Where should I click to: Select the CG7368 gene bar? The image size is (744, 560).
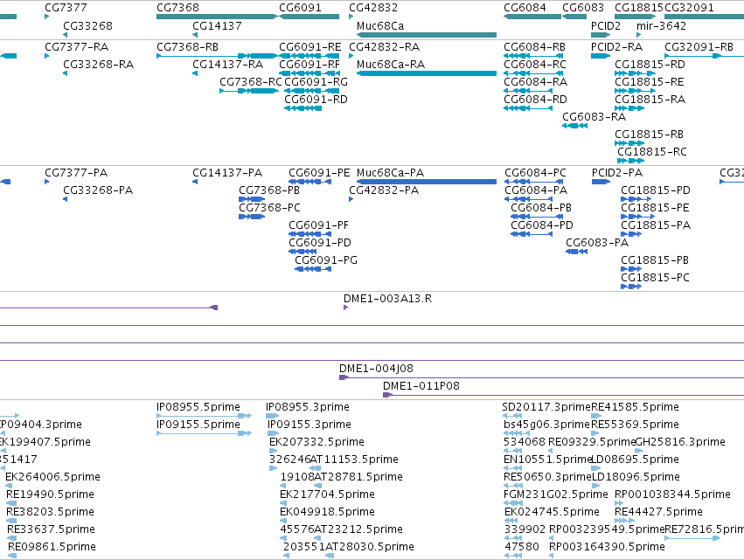pyautogui.click(x=217, y=17)
